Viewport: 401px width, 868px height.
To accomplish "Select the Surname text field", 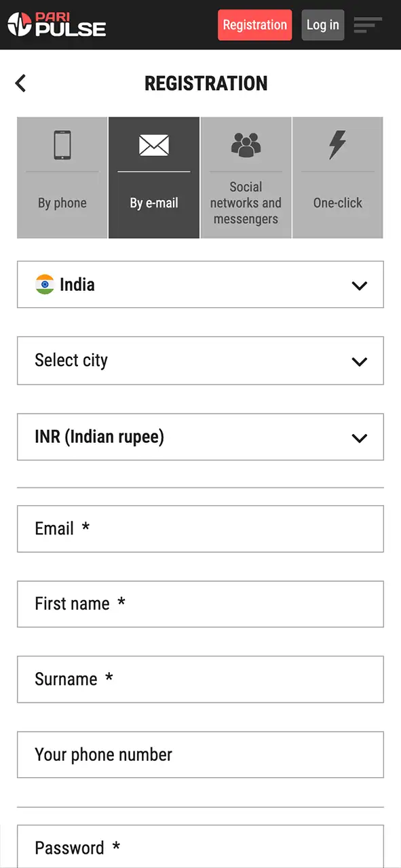I will point(200,679).
